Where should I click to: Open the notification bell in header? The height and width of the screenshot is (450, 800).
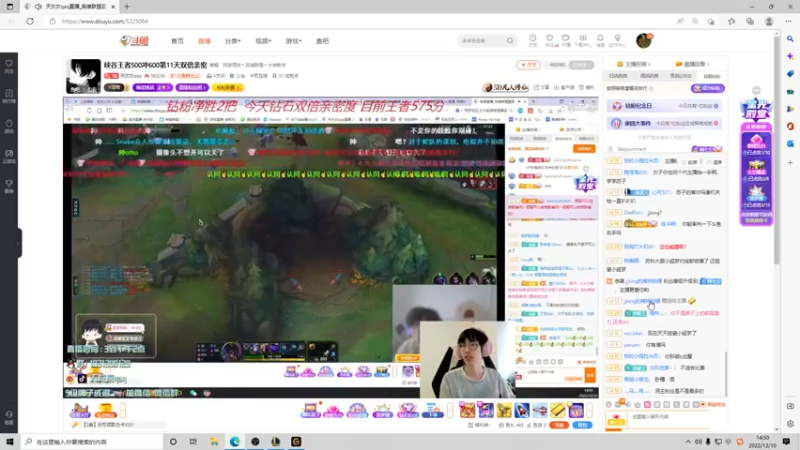601,40
